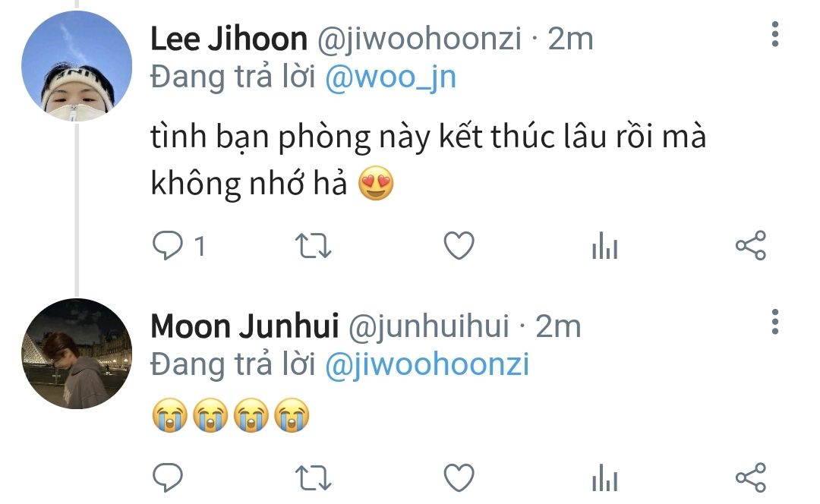Image resolution: width=820 pixels, height=504 pixels.
Task: Reply to Moon Junhui's tweet
Action: 167,477
